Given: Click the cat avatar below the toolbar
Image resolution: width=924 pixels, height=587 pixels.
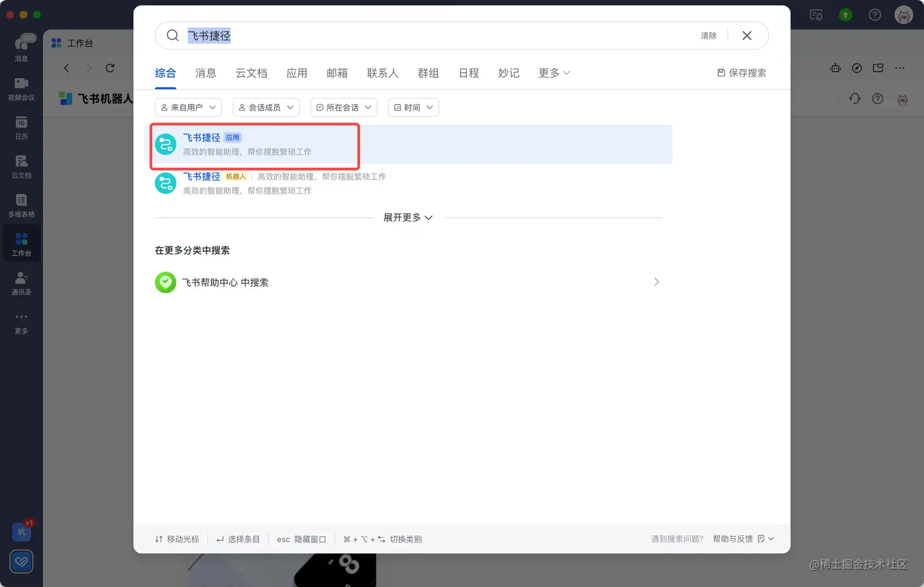Looking at the screenshot, I should pos(903,99).
